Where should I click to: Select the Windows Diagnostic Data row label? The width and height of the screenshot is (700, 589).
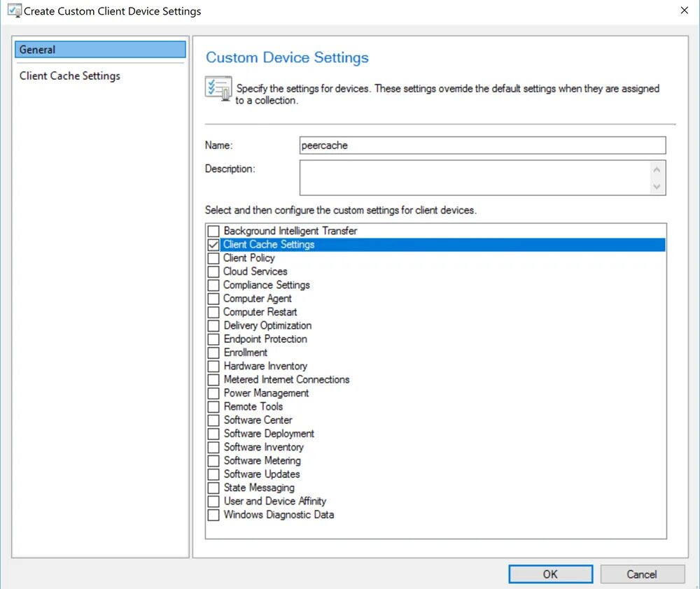279,514
